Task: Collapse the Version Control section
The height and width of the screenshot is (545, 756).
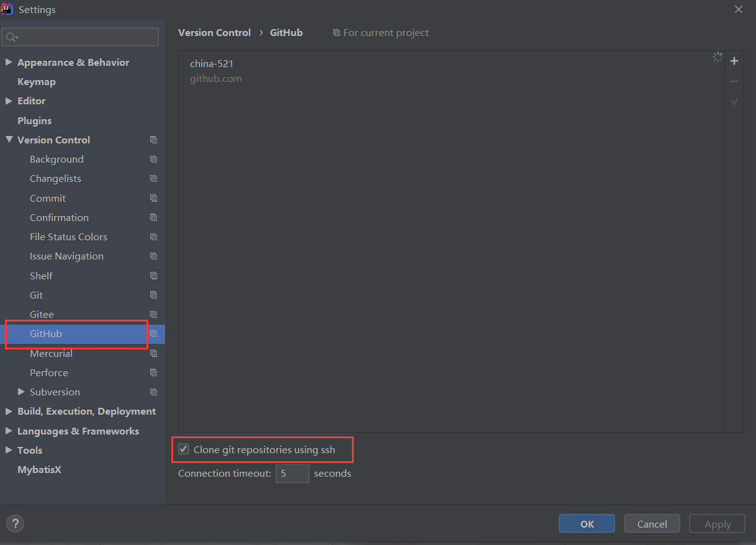Action: 9,140
